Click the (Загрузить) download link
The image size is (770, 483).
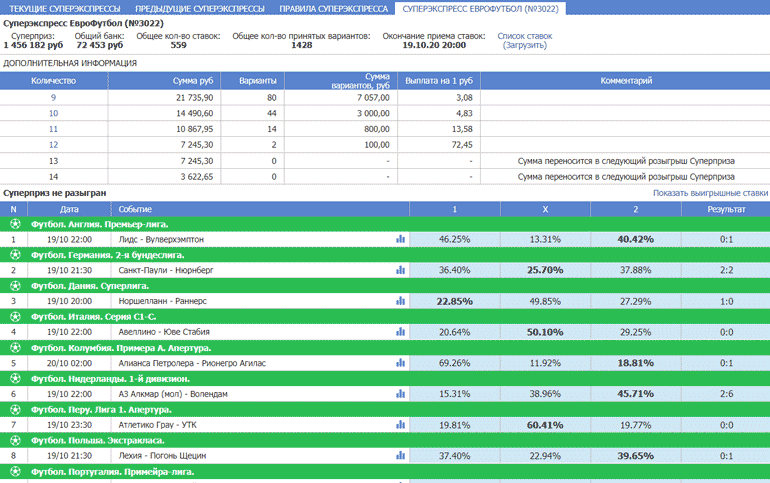pyautogui.click(x=524, y=46)
